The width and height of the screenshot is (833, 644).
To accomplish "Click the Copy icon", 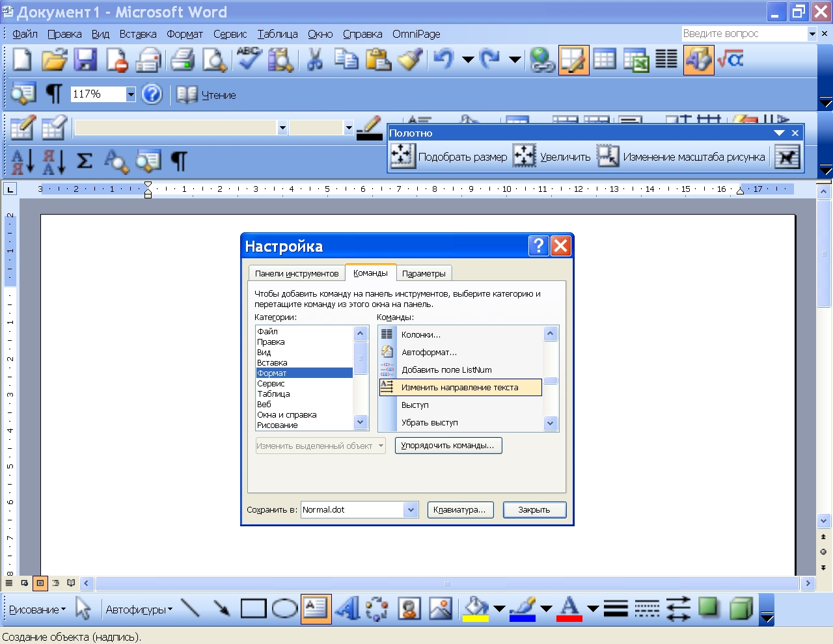I will pyautogui.click(x=346, y=60).
